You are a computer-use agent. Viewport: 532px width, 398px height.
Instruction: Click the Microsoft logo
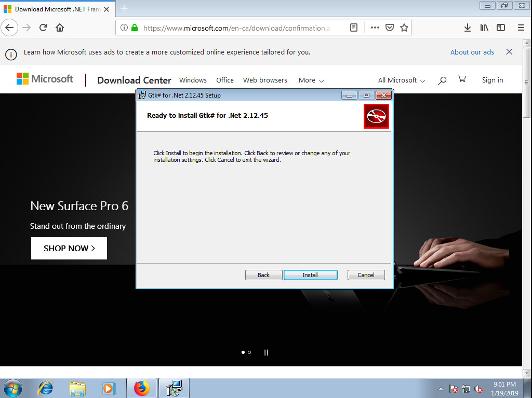45,79
